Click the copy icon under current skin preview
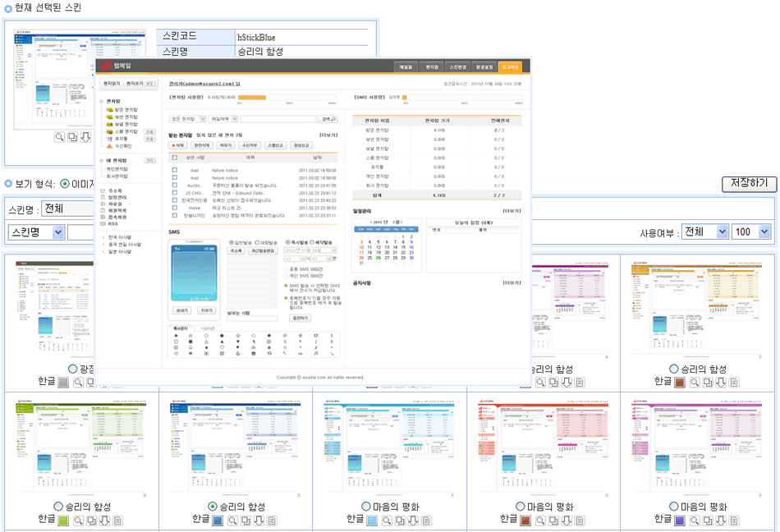Screen dimensions: 780x532 click(x=73, y=137)
